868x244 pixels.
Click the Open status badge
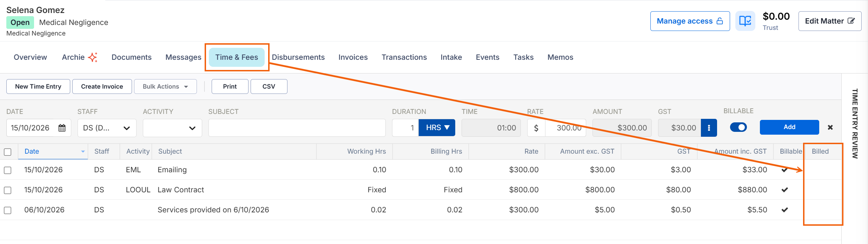(x=20, y=23)
